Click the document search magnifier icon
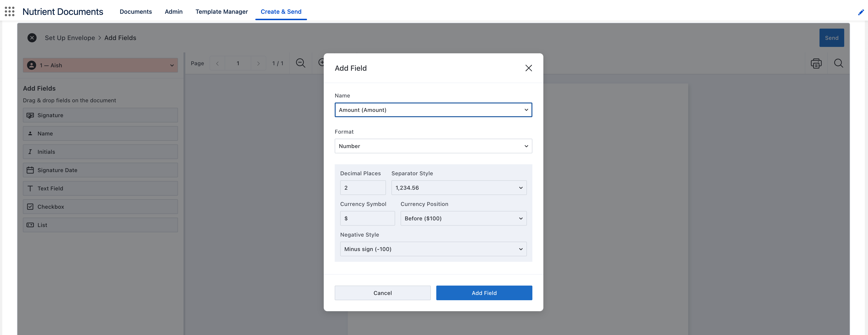Screen dimensions: 868x335 pos(839,63)
